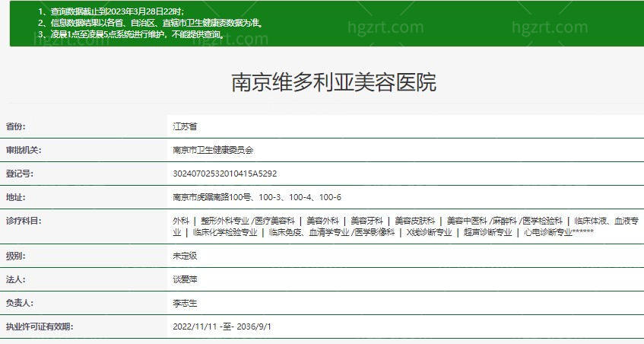Click the 执业许可证有效期 label
The width and height of the screenshot is (644, 344).
coord(40,326)
